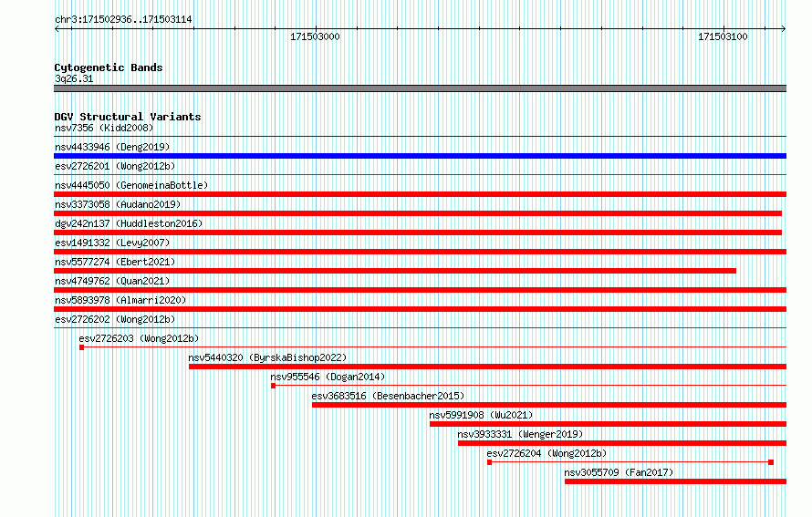
Task: Click the nsv3933331 (Wenger2019) variant label
Action: click(x=520, y=434)
